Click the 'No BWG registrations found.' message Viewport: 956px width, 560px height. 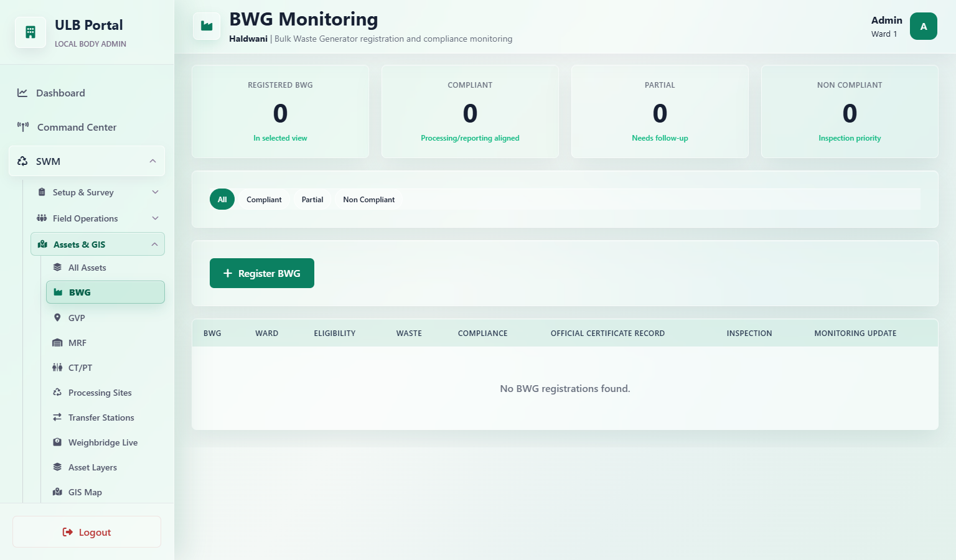565,388
